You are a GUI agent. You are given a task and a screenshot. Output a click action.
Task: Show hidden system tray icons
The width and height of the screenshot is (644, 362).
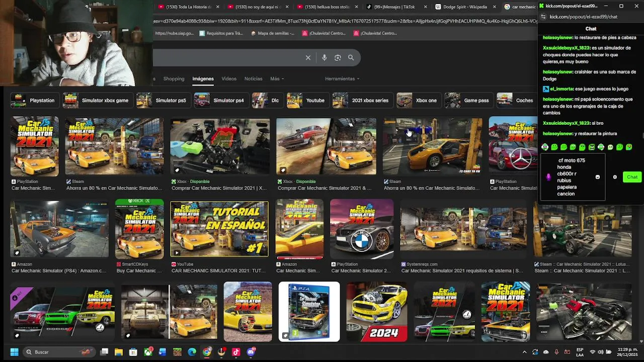pos(524,352)
